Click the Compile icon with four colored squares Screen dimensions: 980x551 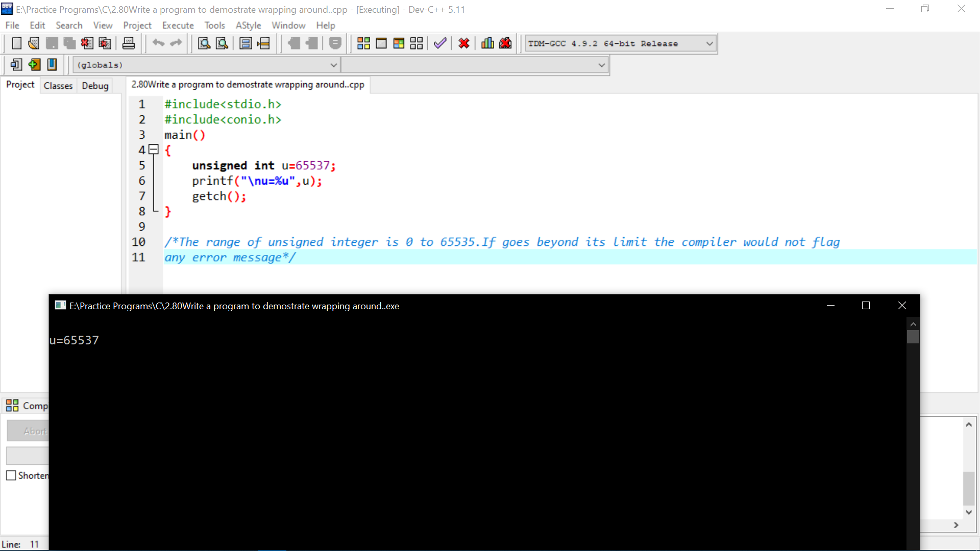point(363,43)
